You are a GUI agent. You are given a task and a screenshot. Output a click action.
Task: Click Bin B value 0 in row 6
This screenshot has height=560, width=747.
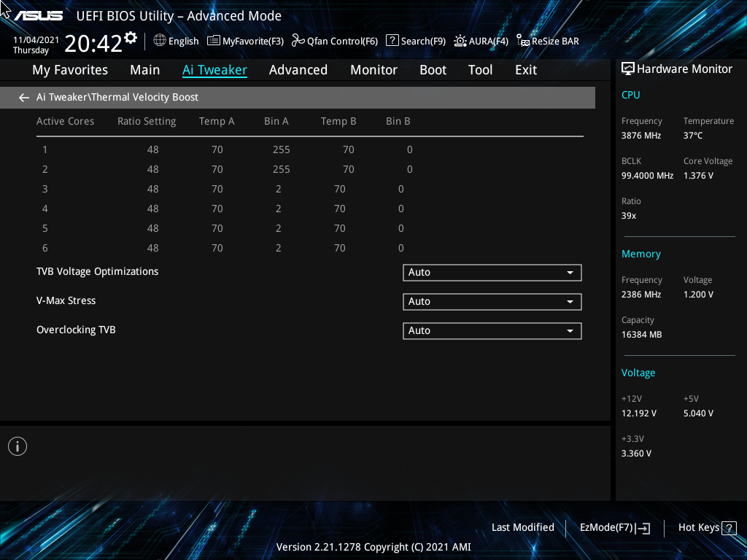tap(400, 248)
